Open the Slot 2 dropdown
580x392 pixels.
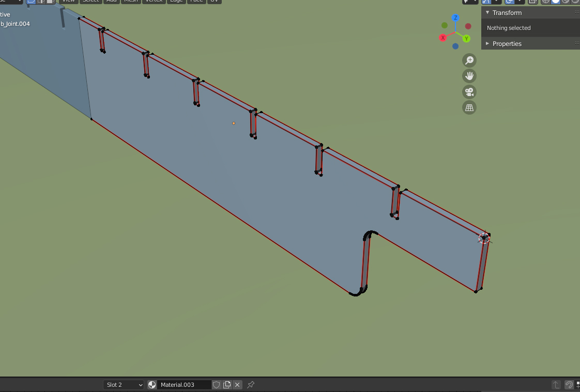pyautogui.click(x=124, y=385)
